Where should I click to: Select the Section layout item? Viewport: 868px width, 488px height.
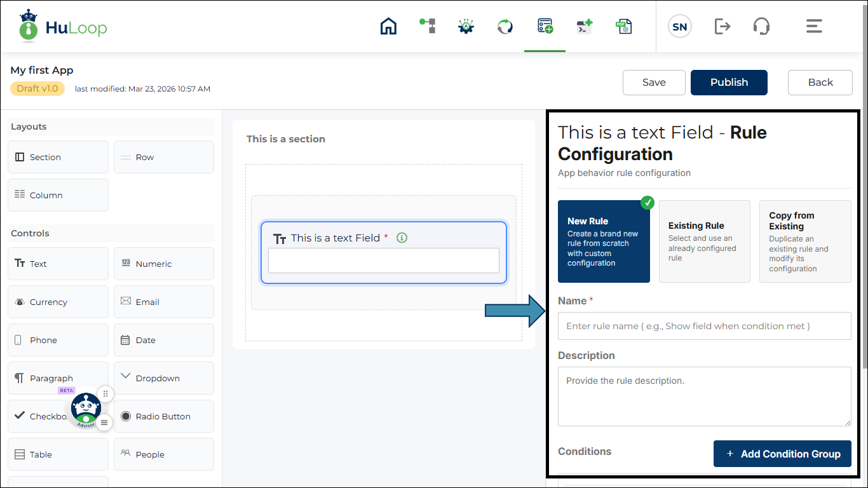pyautogui.click(x=58, y=157)
